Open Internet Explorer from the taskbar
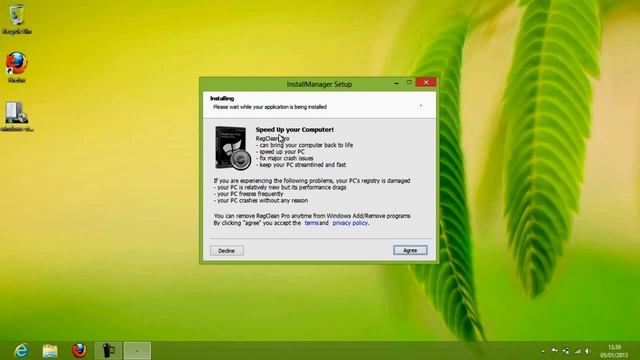640x360 pixels. (21, 351)
